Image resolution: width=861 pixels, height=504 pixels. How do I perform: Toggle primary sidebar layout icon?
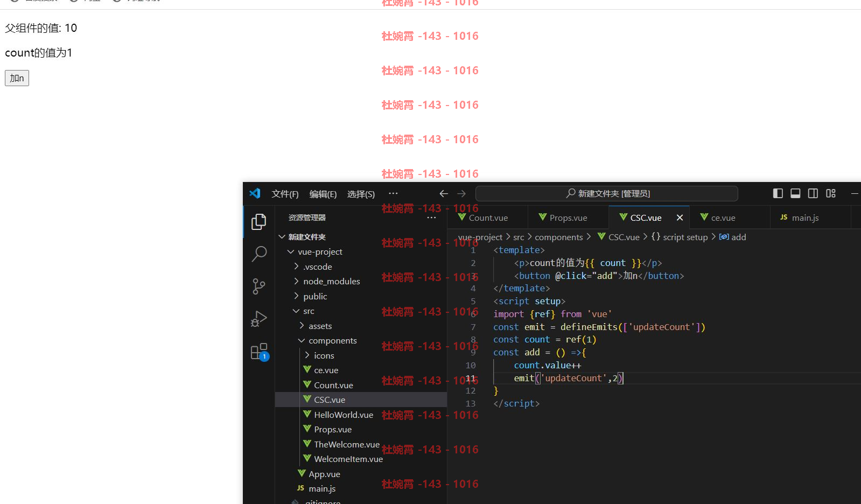coord(778,193)
